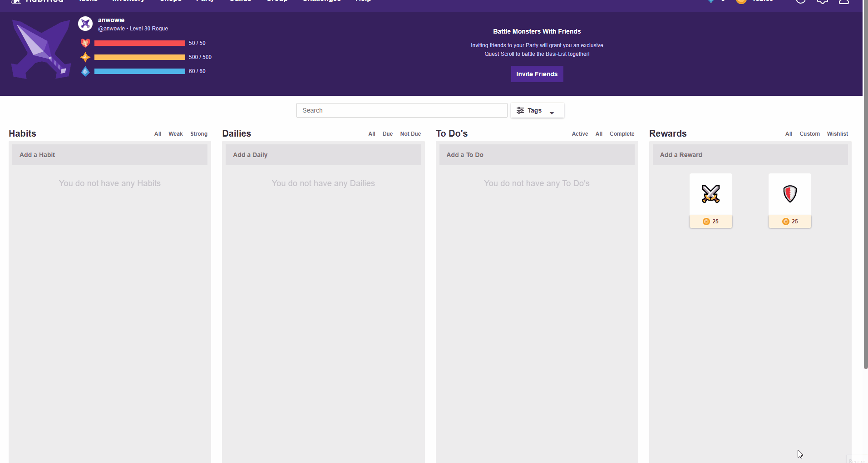
Task: Click the anwowie username link
Action: point(111,20)
